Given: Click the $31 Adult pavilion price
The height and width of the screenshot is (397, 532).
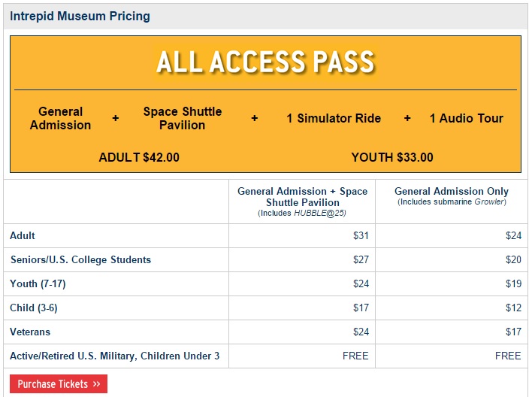Looking at the screenshot, I should [361, 235].
